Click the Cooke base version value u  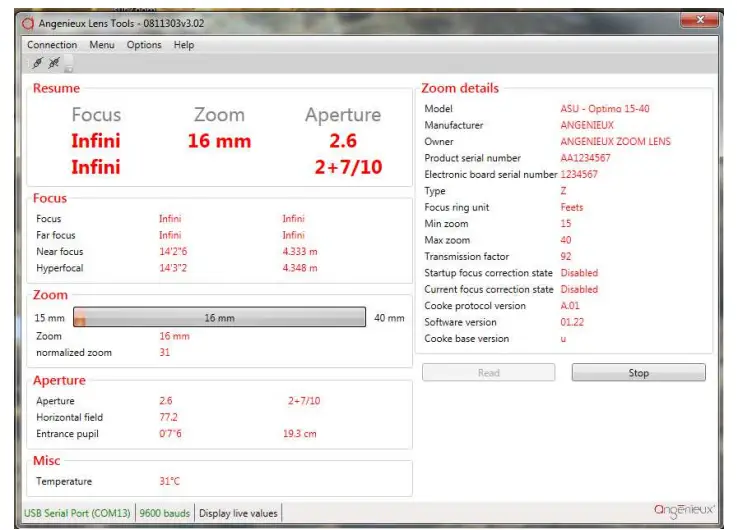563,339
